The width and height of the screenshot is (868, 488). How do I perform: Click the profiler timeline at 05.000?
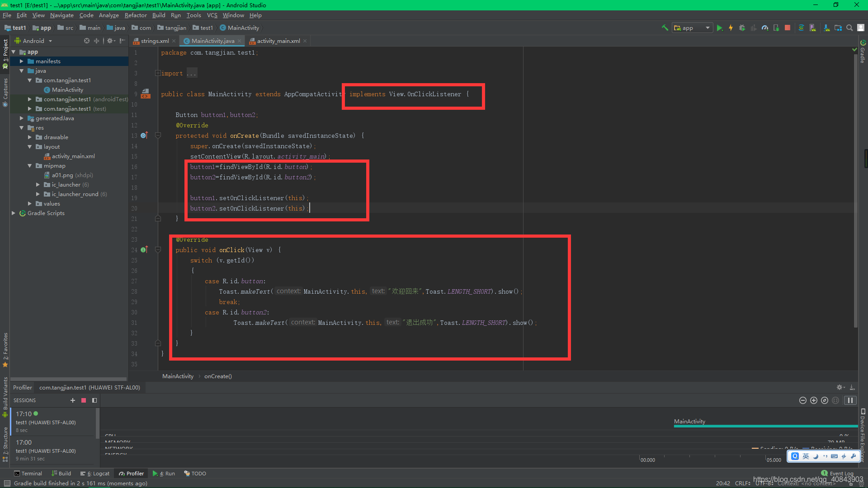(774, 460)
